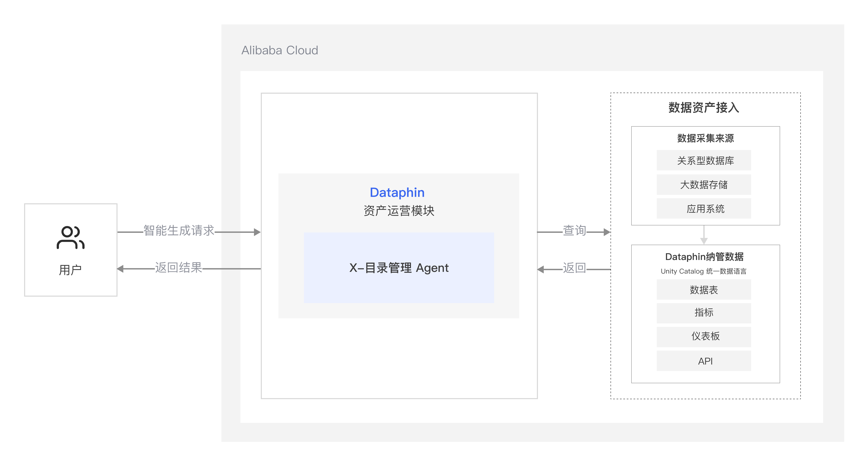This screenshot has height=466, width=868.
Task: Click the 返回结果 arrow label
Action: (x=178, y=268)
